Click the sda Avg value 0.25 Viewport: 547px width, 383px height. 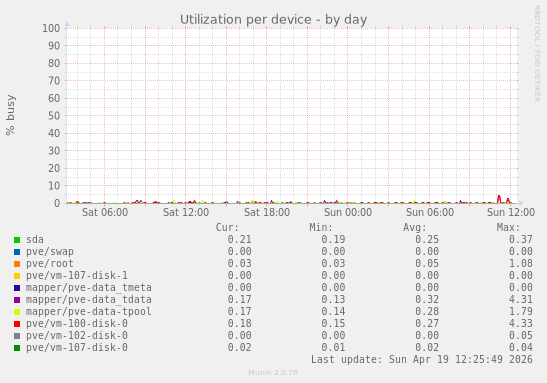point(427,240)
